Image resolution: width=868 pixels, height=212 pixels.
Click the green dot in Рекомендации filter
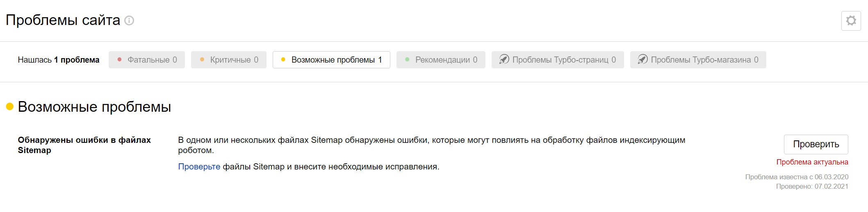[407, 60]
